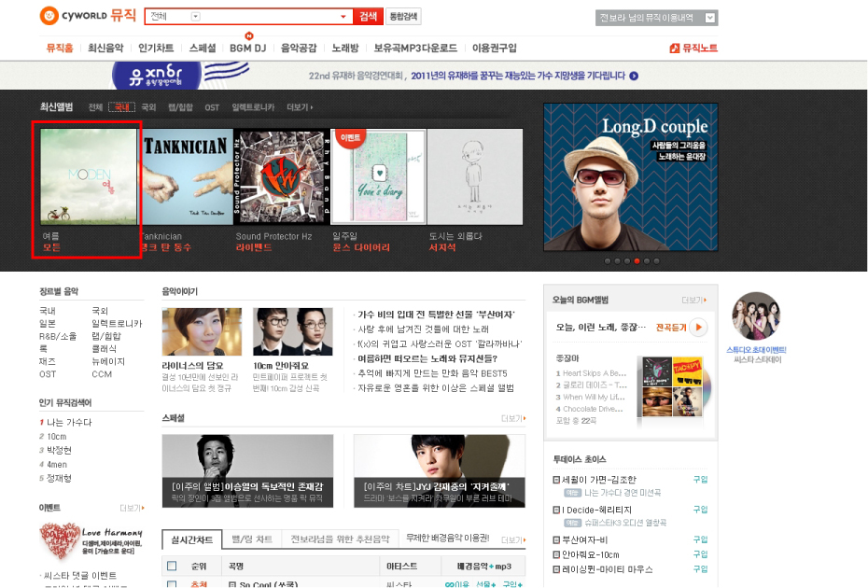Expand 더보기 beside 오늘의 BGM앨범

tap(694, 301)
